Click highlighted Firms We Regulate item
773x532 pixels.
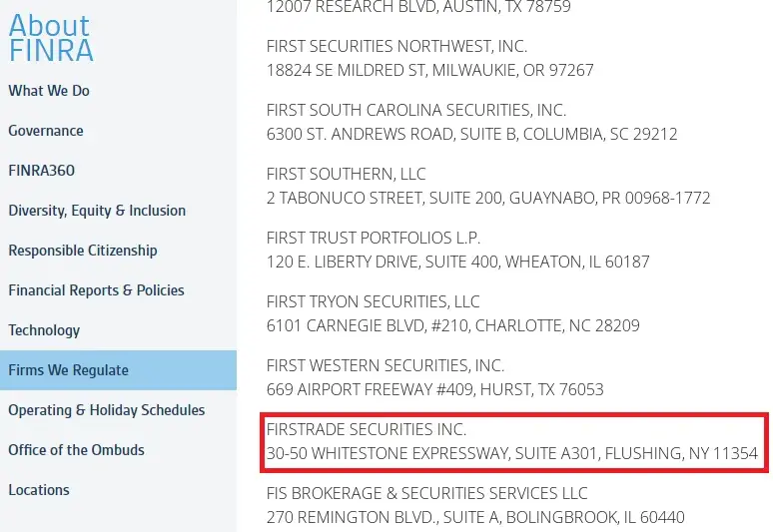118,370
